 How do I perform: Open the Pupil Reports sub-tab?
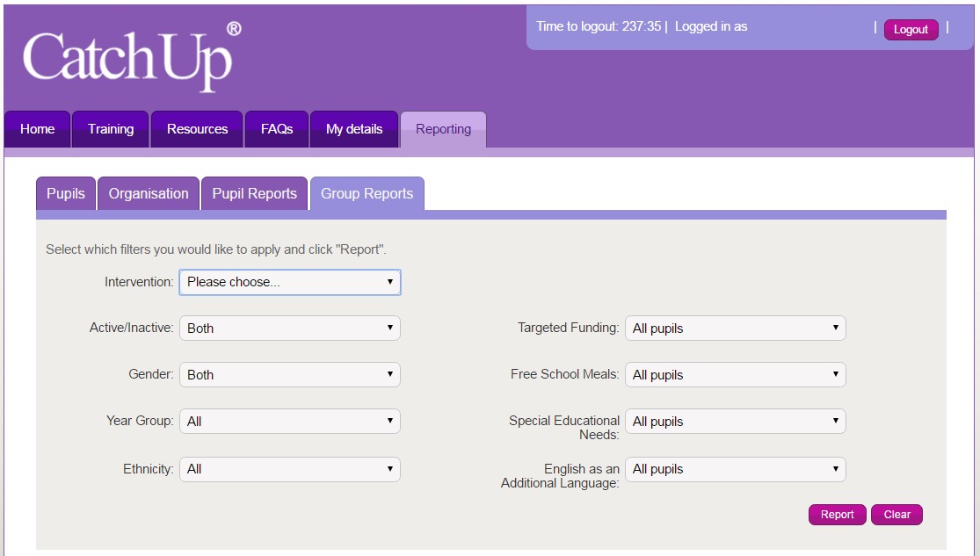coord(254,193)
